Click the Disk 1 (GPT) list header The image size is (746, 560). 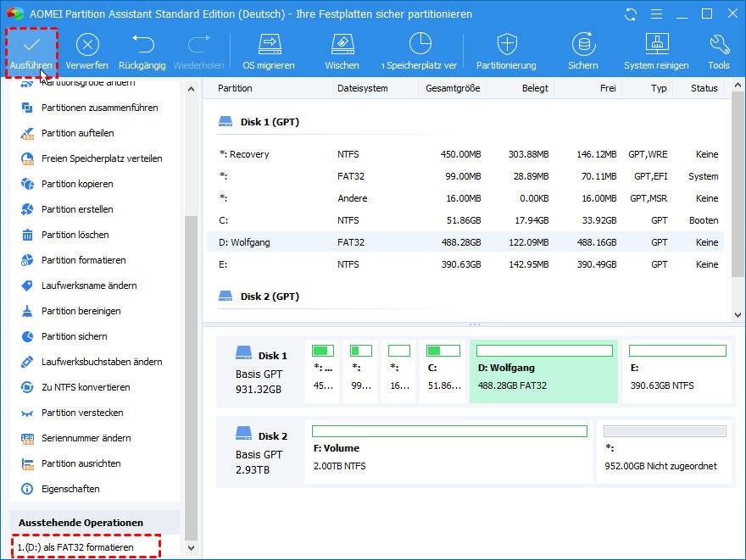(259, 122)
